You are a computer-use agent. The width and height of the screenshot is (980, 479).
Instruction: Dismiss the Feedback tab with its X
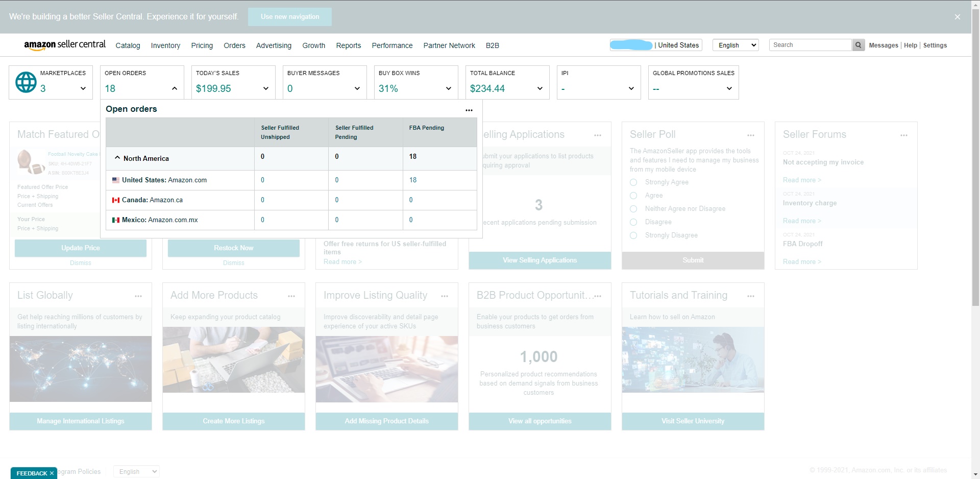pyautogui.click(x=52, y=473)
